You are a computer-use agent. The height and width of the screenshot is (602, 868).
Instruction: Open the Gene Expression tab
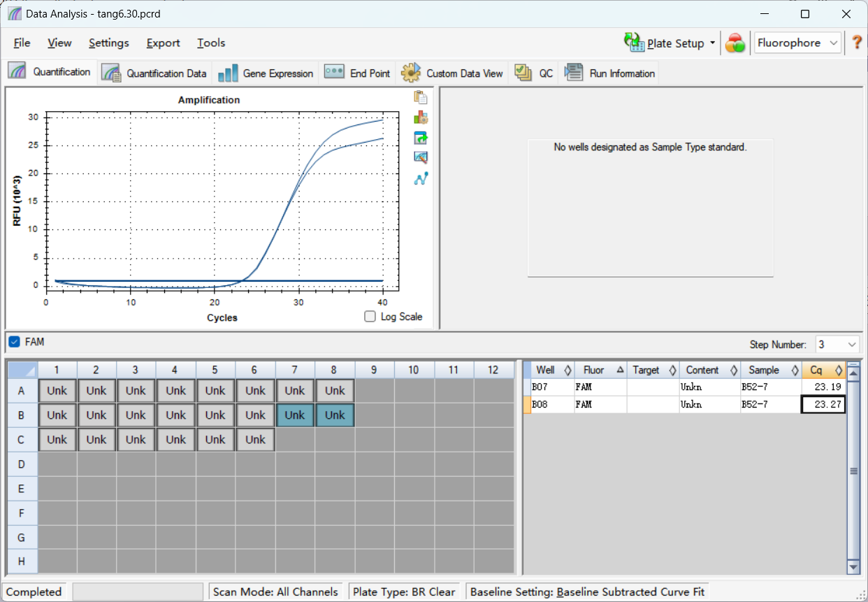tap(266, 73)
